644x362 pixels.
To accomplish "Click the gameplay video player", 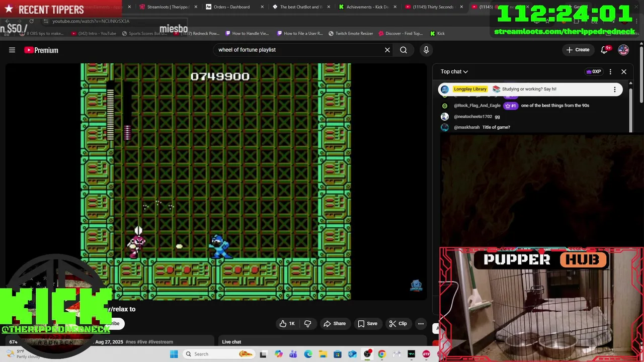I will point(216,181).
